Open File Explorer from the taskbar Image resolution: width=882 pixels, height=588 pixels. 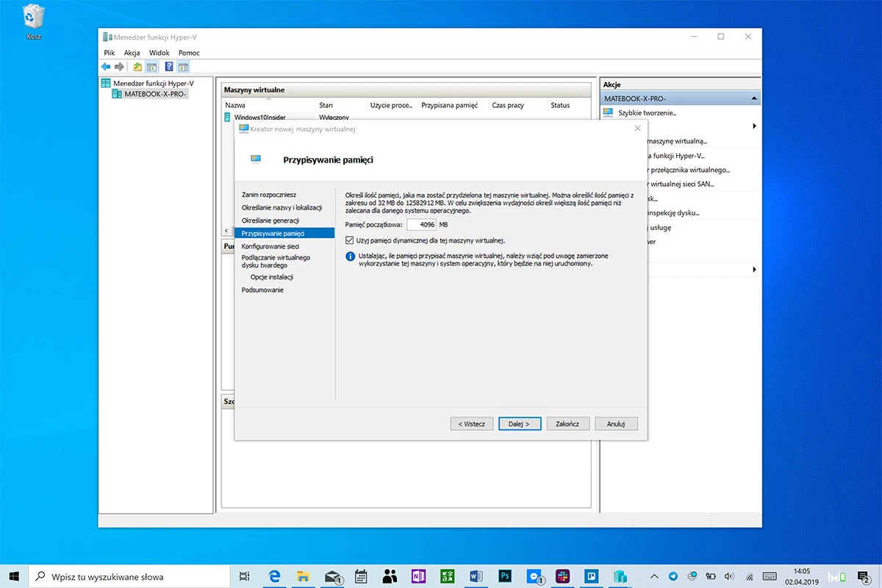[303, 576]
